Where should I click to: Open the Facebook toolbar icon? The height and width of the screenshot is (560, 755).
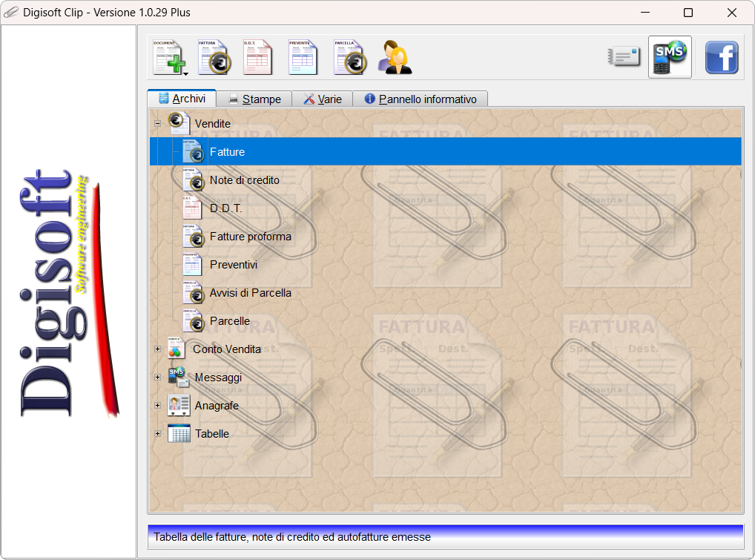tap(722, 57)
